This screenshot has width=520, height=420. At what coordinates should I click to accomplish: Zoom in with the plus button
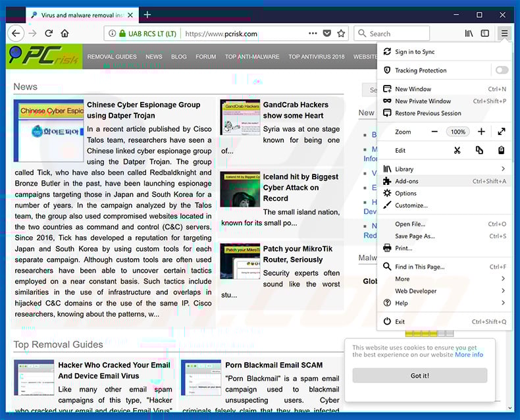tap(481, 132)
